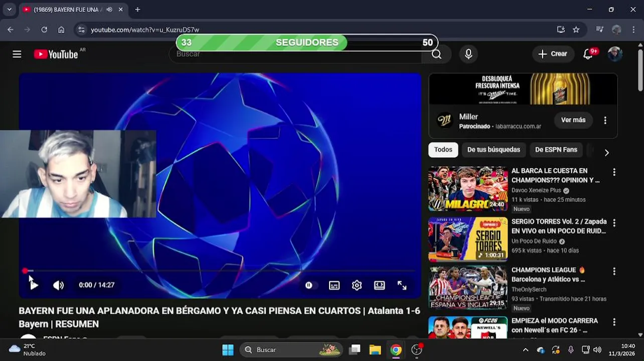The height and width of the screenshot is (361, 644).
Task: Click the magnifier search button
Action: click(x=436, y=54)
